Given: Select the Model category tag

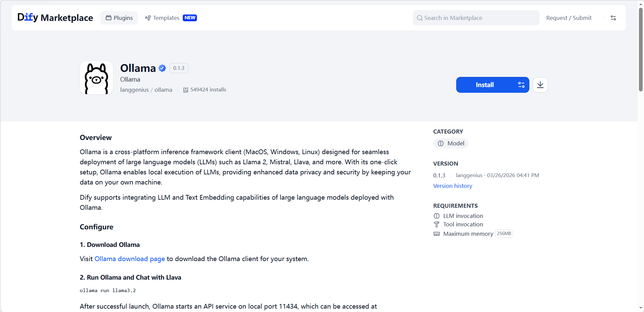Looking at the screenshot, I should click(x=451, y=143).
